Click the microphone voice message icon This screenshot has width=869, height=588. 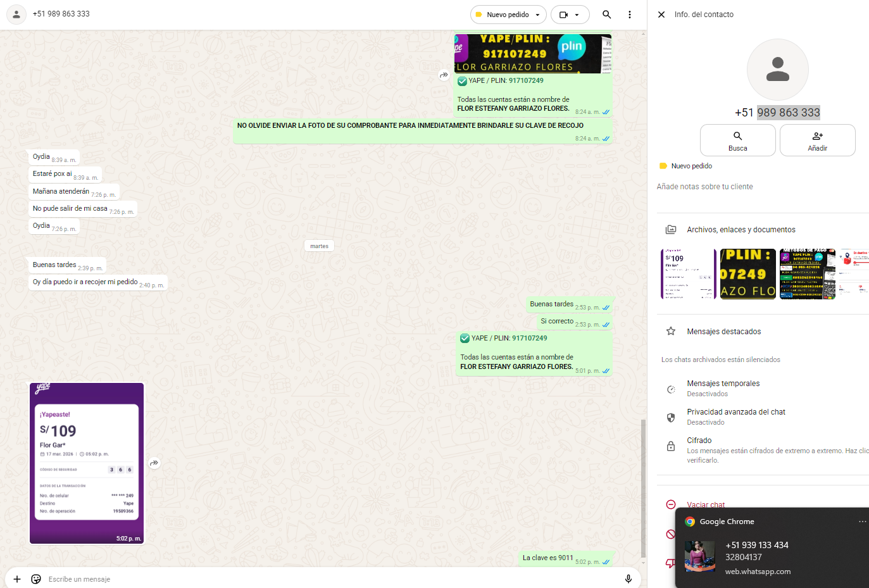pos(628,579)
